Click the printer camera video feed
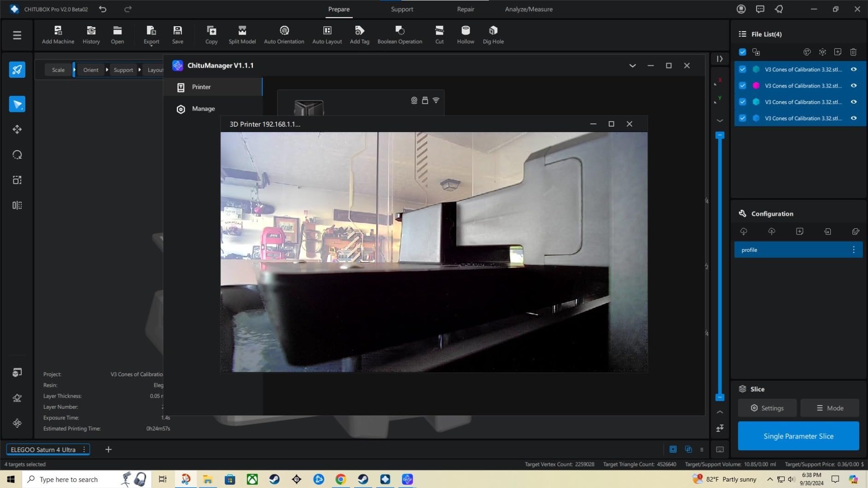This screenshot has height=488, width=868. tap(434, 252)
